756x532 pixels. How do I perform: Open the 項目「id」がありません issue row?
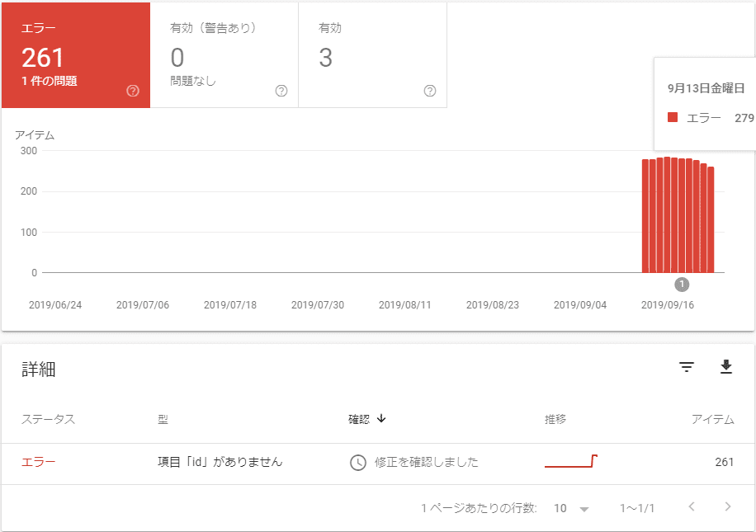(x=378, y=464)
